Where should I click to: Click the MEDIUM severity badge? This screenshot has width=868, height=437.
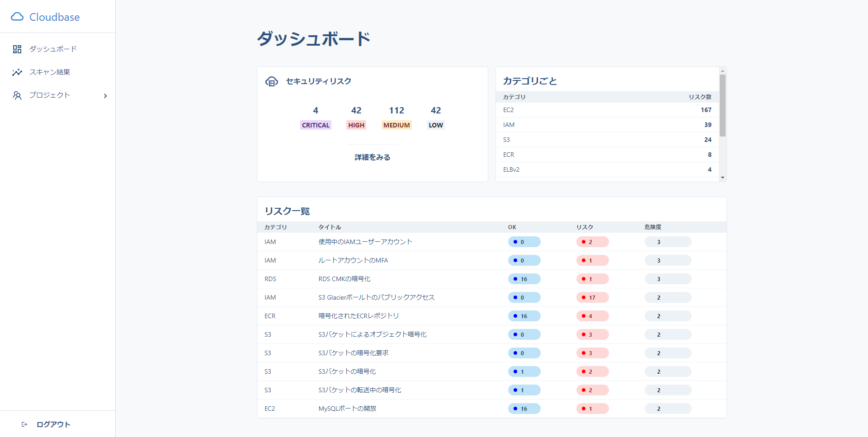coord(396,125)
